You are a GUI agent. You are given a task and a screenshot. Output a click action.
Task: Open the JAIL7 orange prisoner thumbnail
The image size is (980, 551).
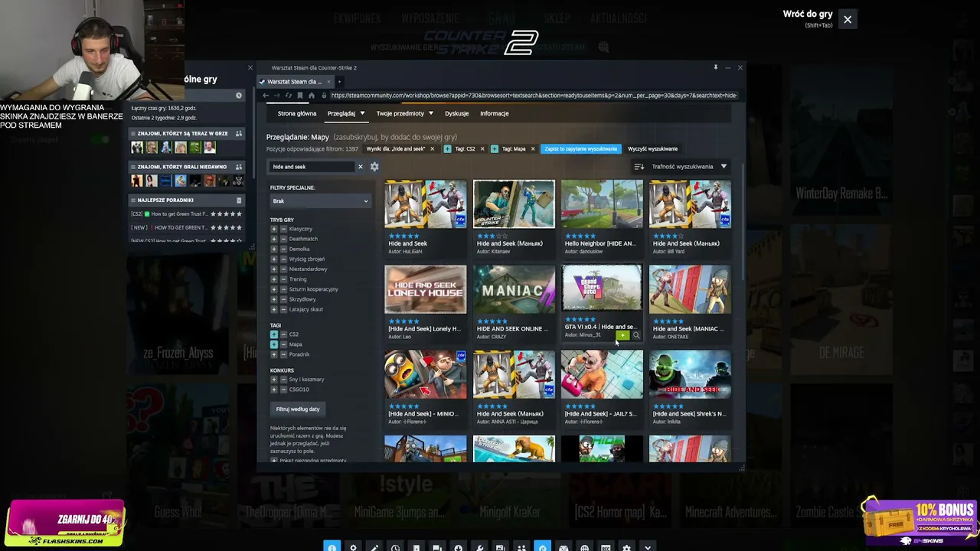[602, 375]
